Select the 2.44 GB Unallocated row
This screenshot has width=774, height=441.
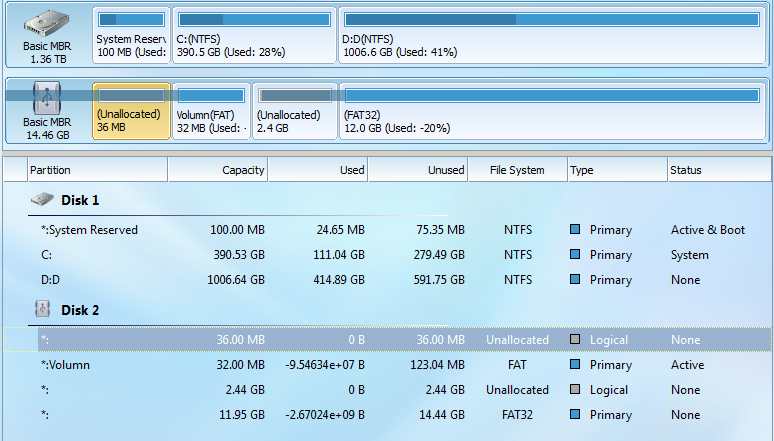300,390
